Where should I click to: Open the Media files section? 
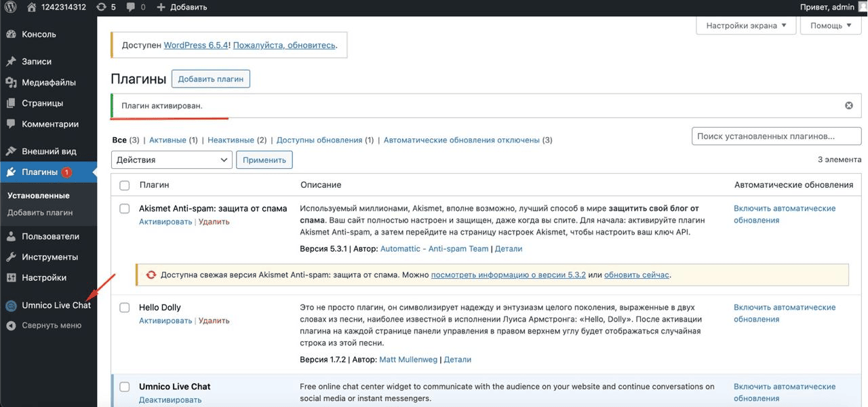click(48, 83)
